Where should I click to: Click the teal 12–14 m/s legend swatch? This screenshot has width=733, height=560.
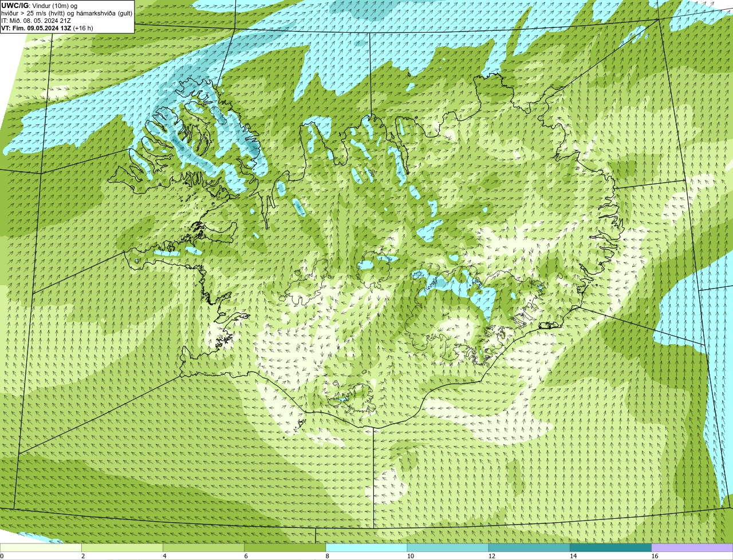529,547
